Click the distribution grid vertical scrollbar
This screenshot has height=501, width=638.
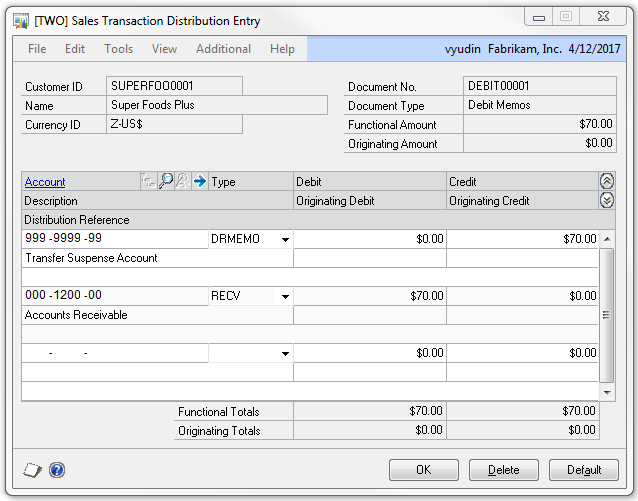[x=606, y=315]
